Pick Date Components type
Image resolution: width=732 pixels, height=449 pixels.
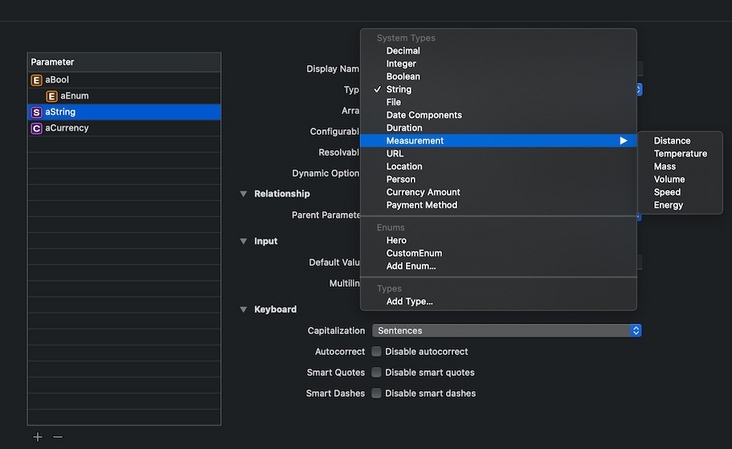[499, 115]
